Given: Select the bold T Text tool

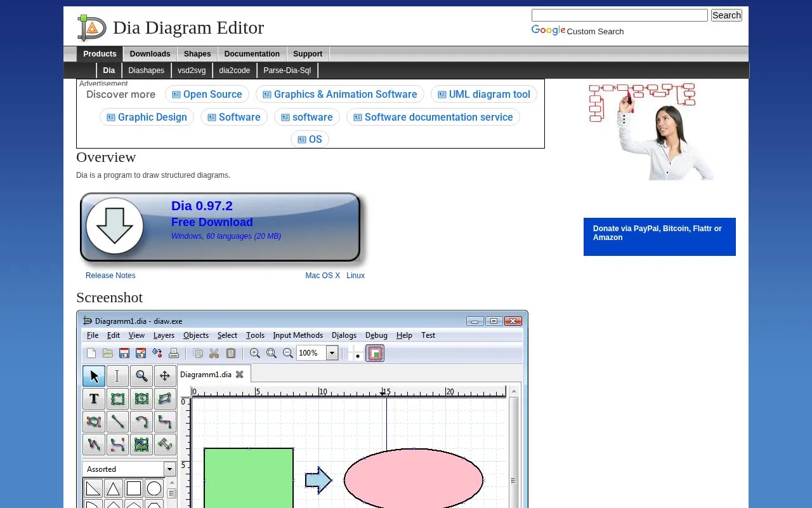Looking at the screenshot, I should 94,399.
